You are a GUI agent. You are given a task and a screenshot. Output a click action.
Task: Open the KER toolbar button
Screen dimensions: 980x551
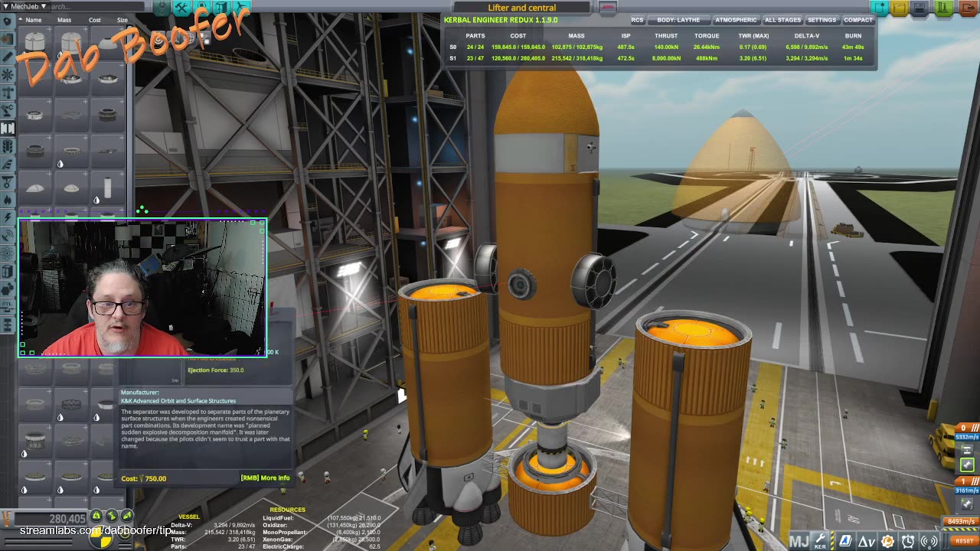coord(820,541)
